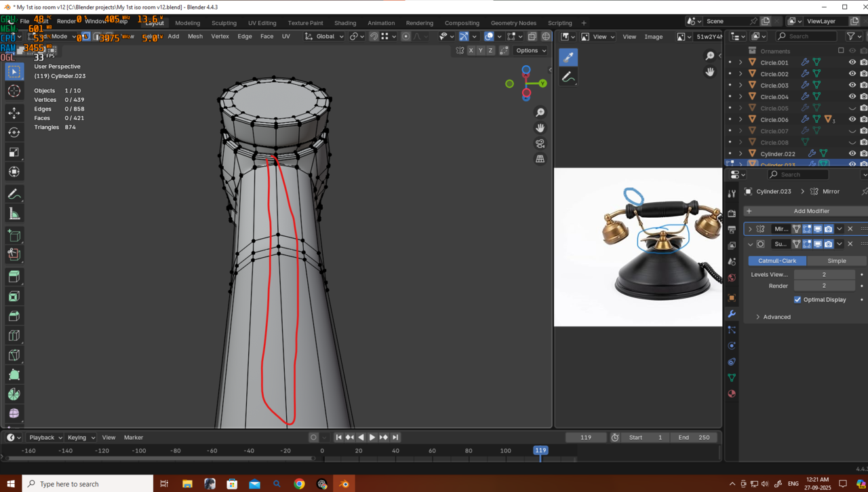Switch subdivision type to Simple
Screen dimensions: 868x492
coord(836,261)
